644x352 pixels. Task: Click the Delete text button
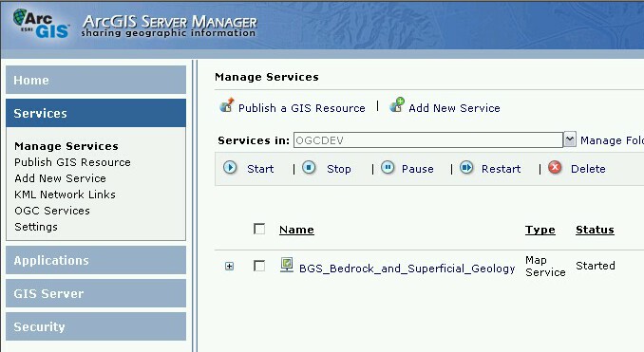pos(588,169)
